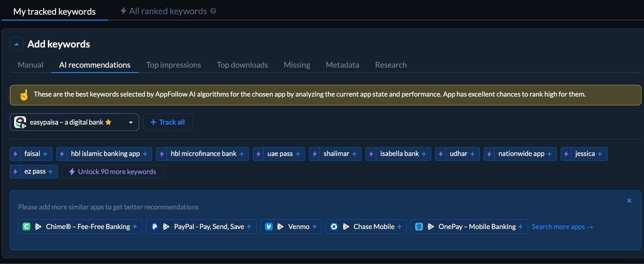This screenshot has width=644, height=264.
Task: Click the Chase Mobile logo icon
Action: pos(334,227)
